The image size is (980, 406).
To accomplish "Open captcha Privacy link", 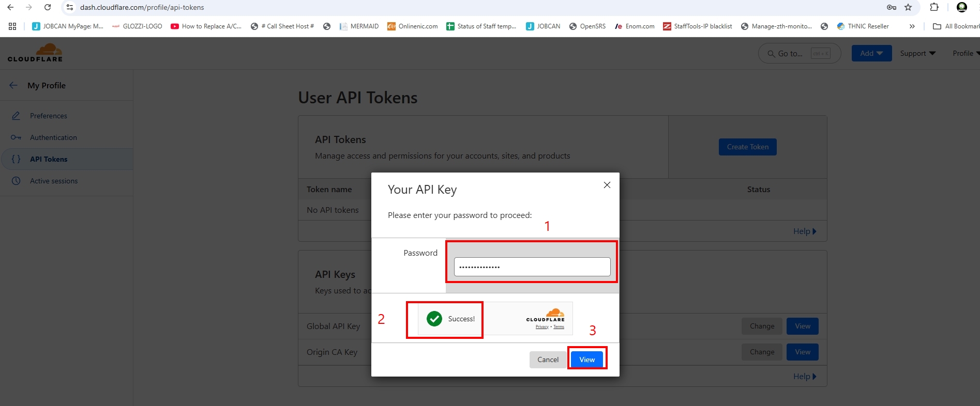I will coord(542,326).
